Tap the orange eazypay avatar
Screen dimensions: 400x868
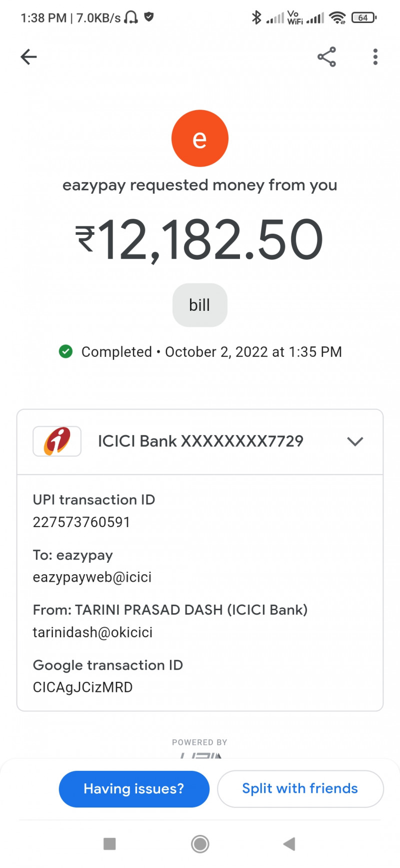tap(200, 138)
